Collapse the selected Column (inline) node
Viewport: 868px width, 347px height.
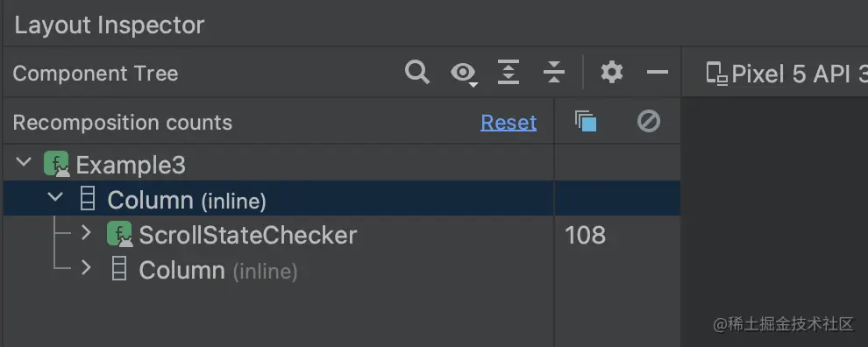pos(55,196)
